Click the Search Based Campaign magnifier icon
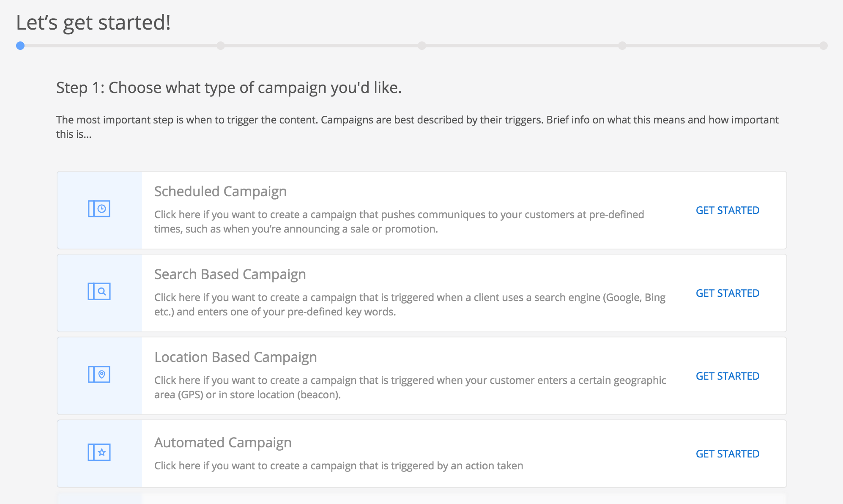 point(99,292)
